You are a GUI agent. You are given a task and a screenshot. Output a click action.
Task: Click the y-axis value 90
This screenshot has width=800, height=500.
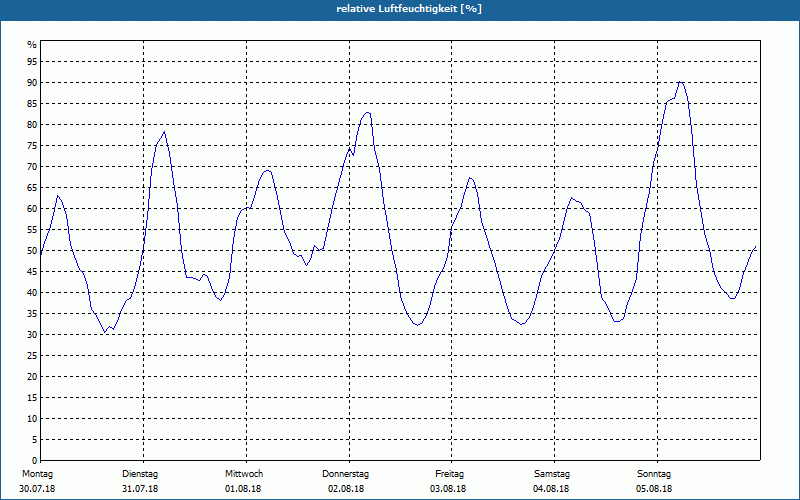coord(32,83)
